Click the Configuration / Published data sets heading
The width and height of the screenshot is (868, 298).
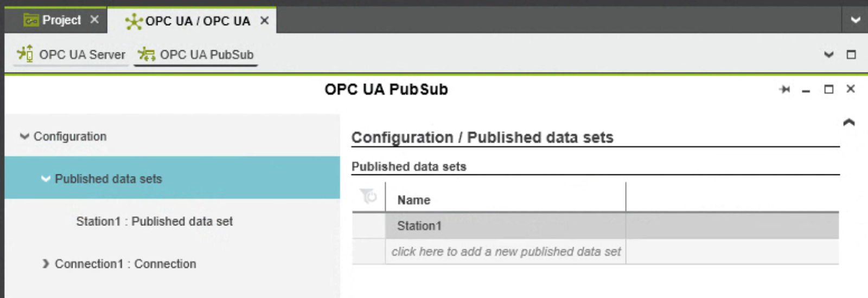[482, 138]
